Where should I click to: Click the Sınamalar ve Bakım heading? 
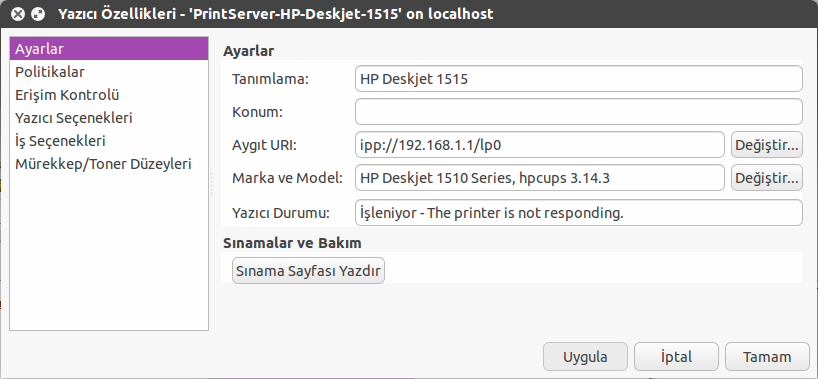293,243
